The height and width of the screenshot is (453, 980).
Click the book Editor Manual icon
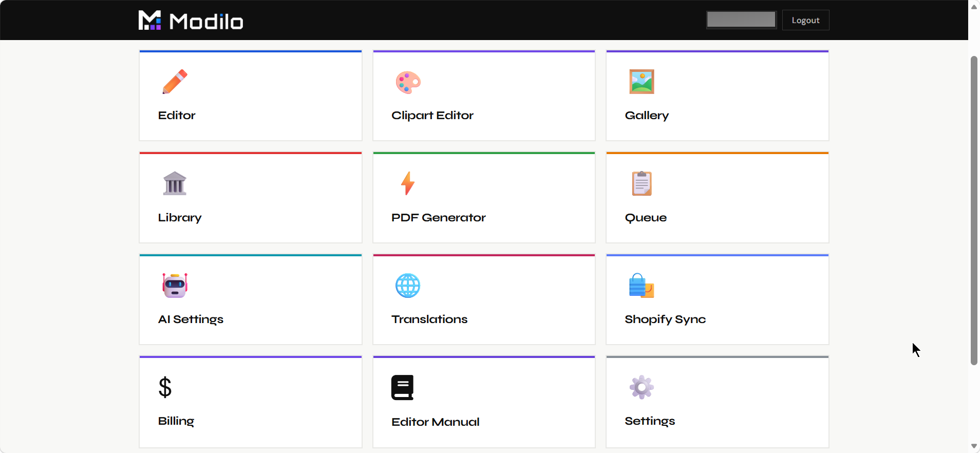click(x=402, y=387)
